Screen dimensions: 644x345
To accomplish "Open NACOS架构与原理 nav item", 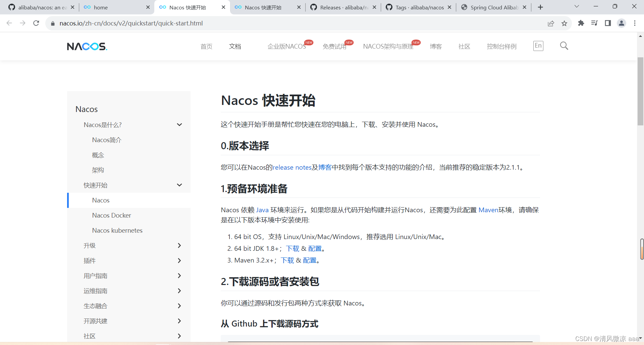I will [388, 46].
